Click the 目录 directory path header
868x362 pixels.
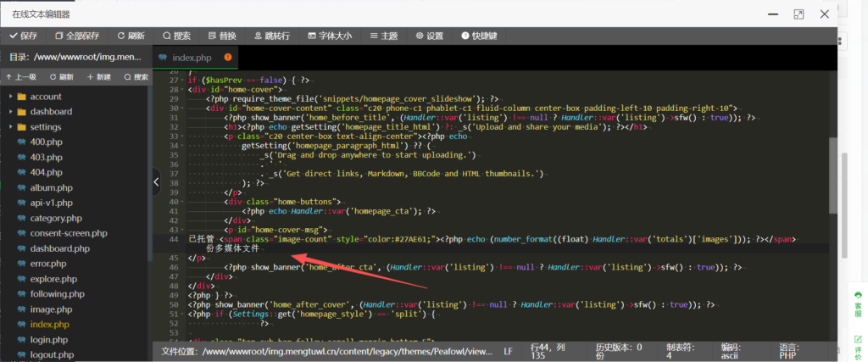75,57
